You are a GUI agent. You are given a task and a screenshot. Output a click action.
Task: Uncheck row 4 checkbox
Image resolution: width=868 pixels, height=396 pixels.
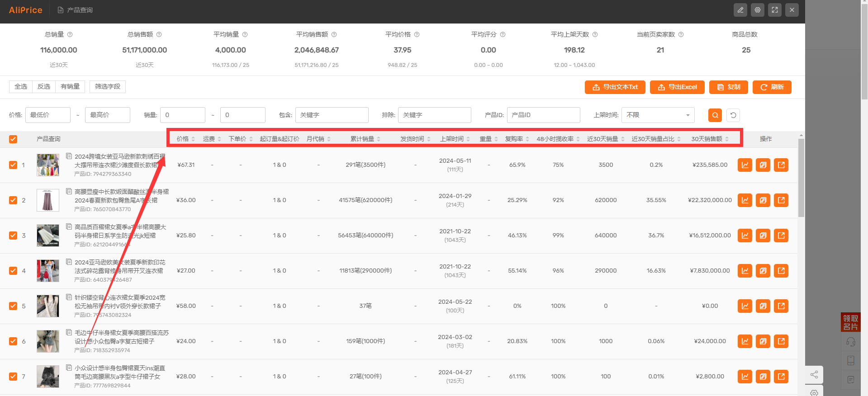tap(13, 271)
